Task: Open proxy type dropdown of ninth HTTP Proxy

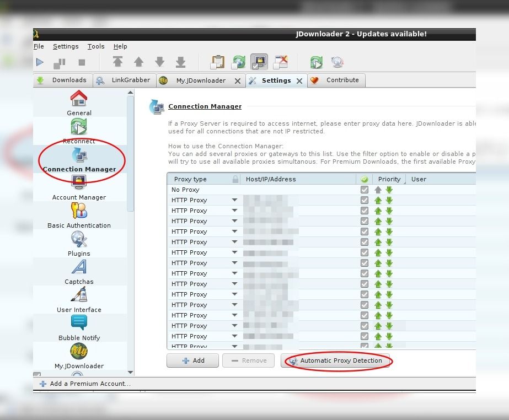Action: click(x=235, y=284)
